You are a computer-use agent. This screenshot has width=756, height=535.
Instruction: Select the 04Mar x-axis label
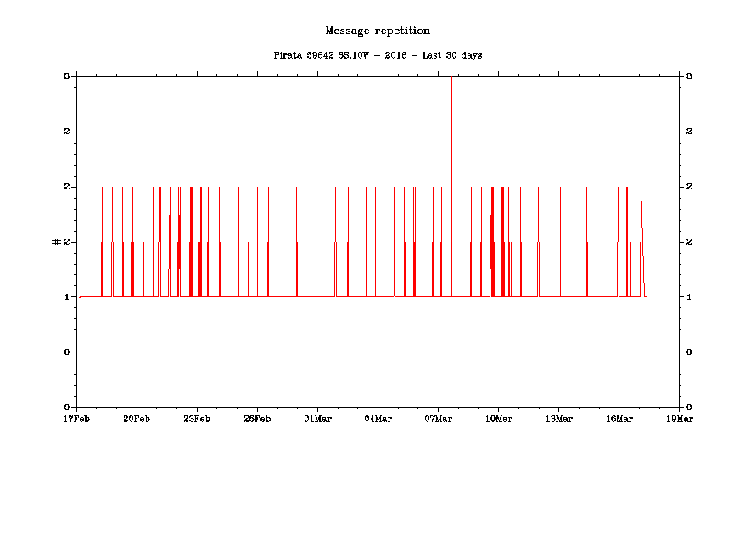pos(378,419)
